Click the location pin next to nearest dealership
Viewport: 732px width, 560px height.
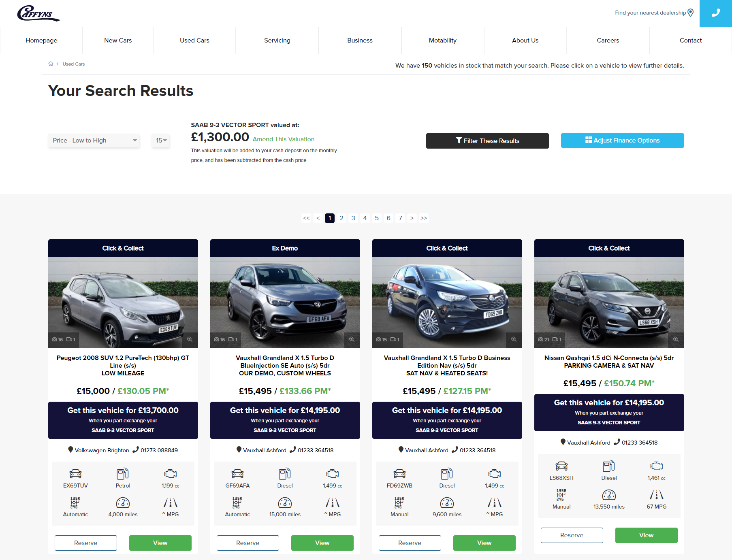pyautogui.click(x=691, y=13)
